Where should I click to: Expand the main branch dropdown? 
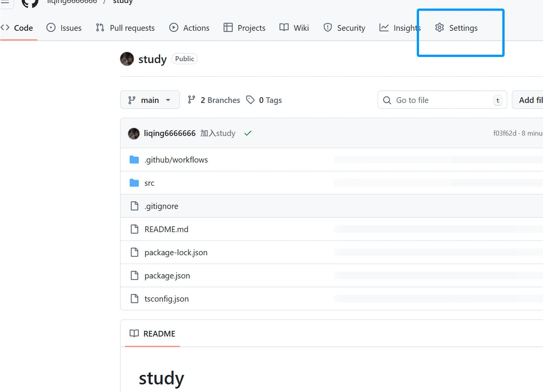150,100
